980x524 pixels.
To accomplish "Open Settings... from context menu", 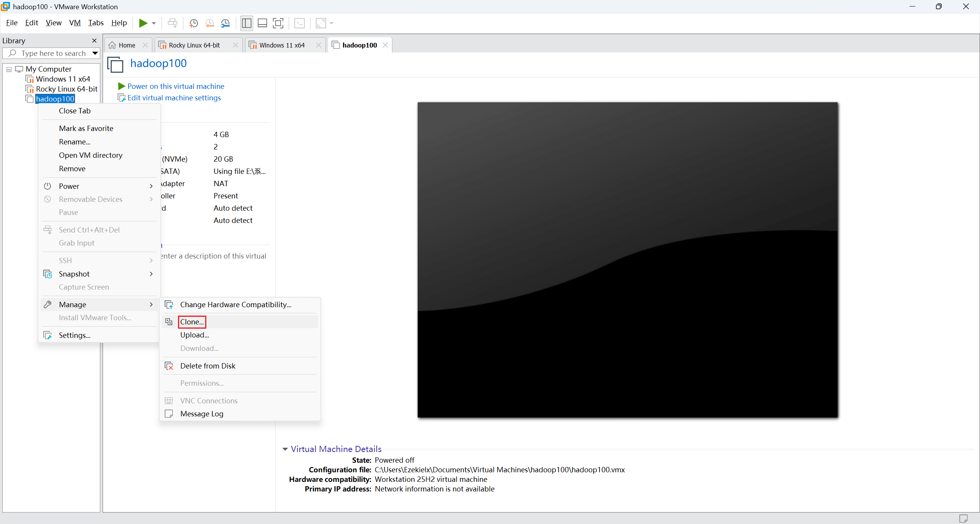I will 100,336.
